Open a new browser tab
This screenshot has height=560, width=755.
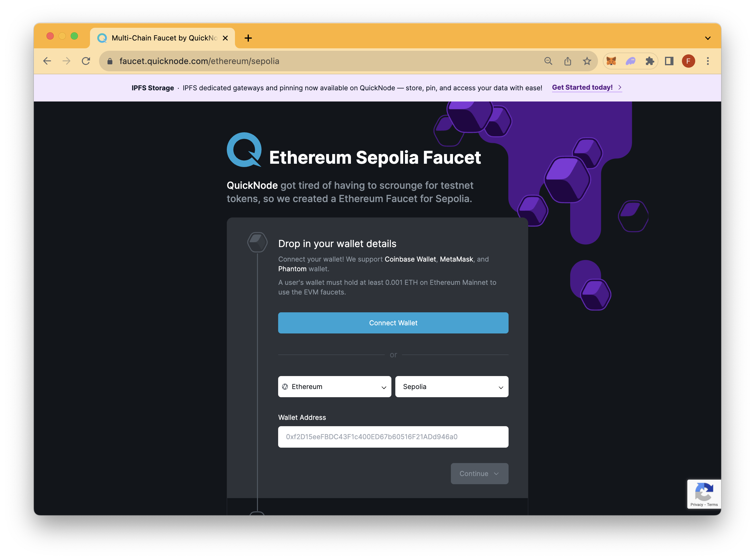pyautogui.click(x=248, y=38)
